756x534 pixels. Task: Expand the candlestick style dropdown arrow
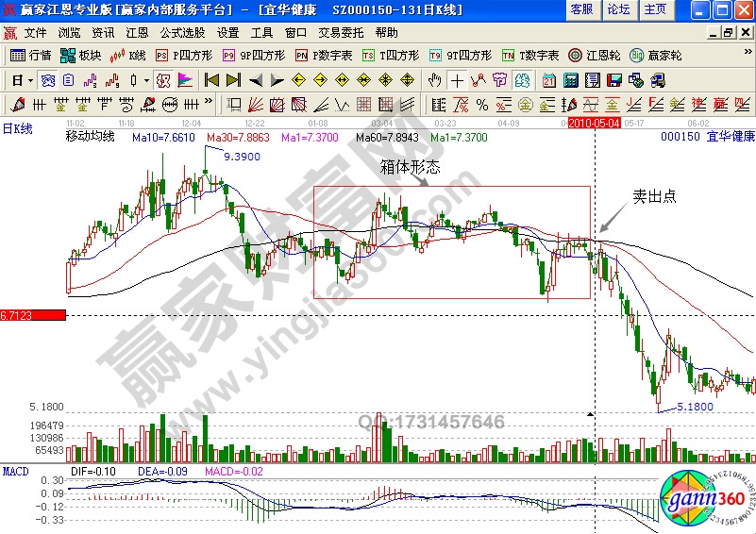(146, 79)
